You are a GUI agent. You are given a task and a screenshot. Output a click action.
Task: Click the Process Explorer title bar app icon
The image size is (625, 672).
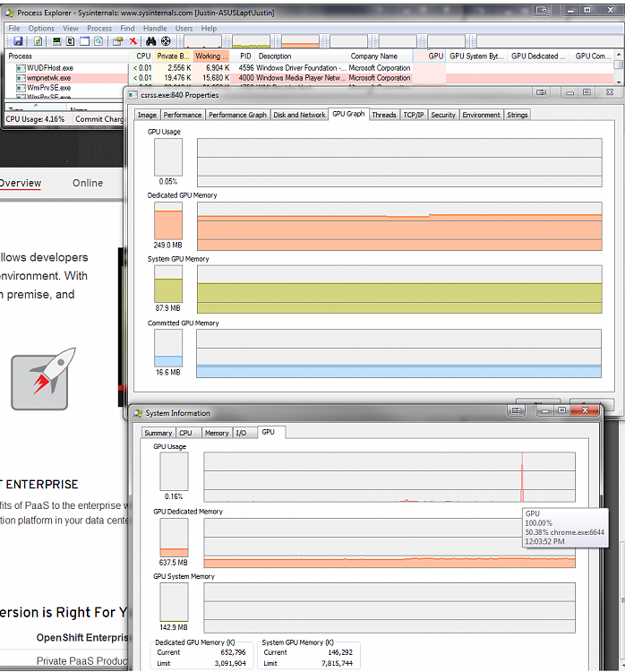[x=10, y=13]
